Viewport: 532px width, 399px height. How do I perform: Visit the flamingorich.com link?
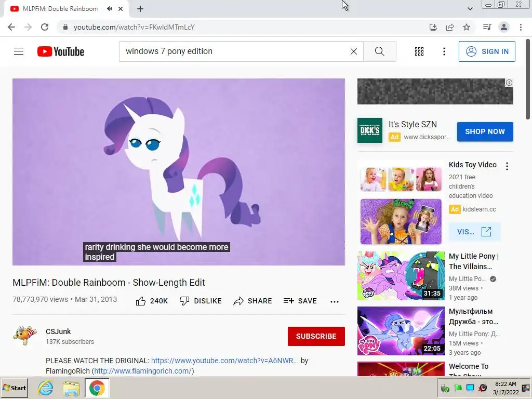[143, 371]
